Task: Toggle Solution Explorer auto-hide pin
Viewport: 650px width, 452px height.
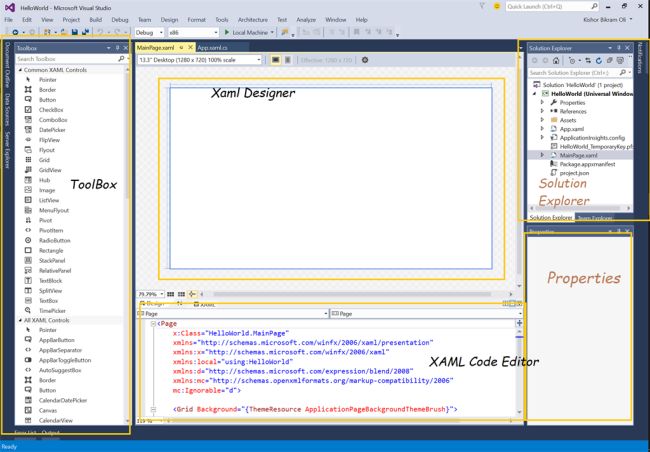Action: coord(619,46)
